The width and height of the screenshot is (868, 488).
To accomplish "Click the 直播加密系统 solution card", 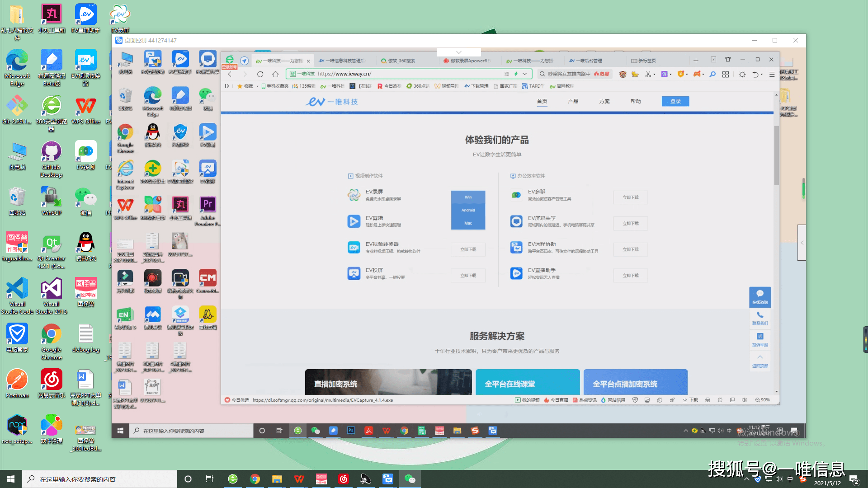I will tap(388, 382).
